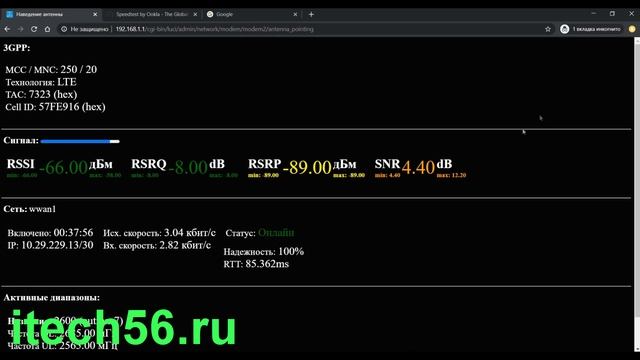The image size is (640, 360).
Task: Click the RSRP value -89.00
Action: tap(307, 167)
